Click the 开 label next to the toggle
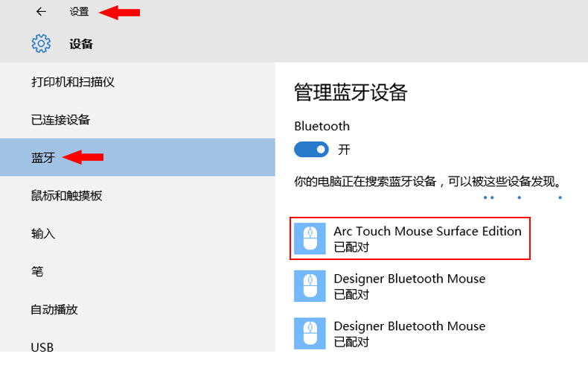This screenshot has width=588, height=374. click(x=344, y=150)
